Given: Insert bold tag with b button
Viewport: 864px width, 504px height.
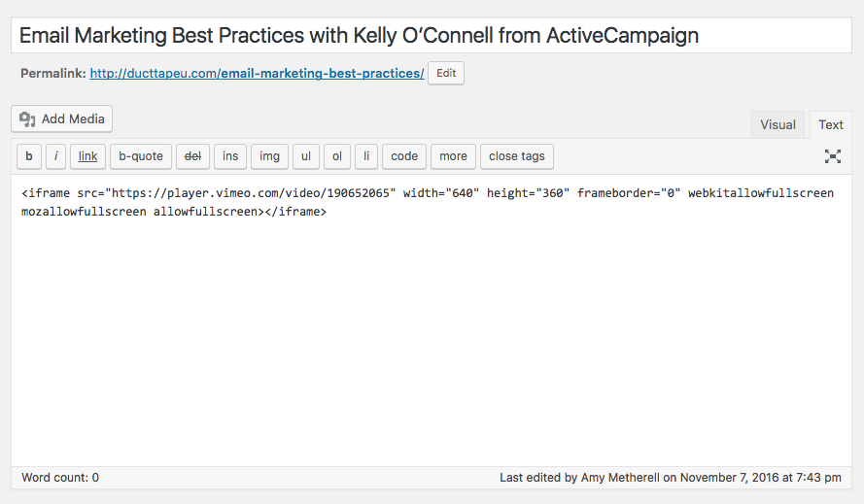Looking at the screenshot, I should (x=29, y=156).
